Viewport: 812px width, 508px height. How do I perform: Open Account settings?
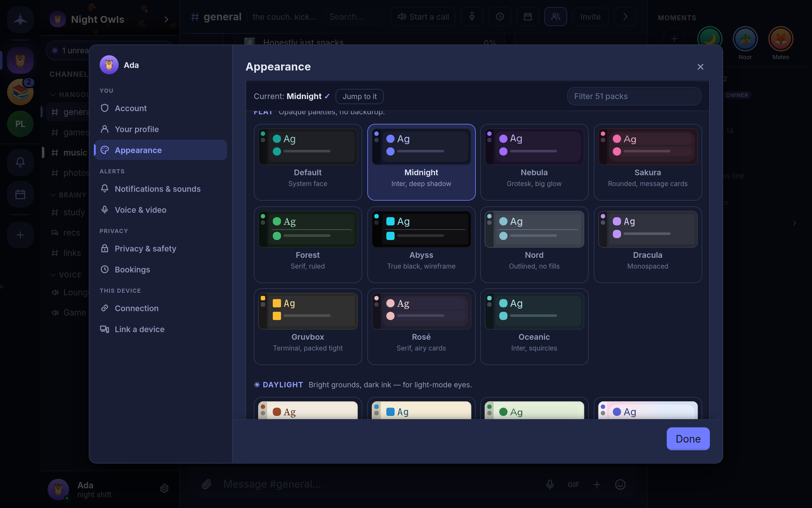[161, 108]
